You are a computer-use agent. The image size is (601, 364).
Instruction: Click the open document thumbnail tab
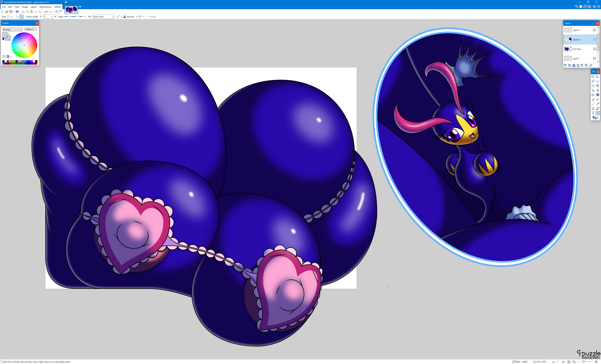tap(71, 9)
